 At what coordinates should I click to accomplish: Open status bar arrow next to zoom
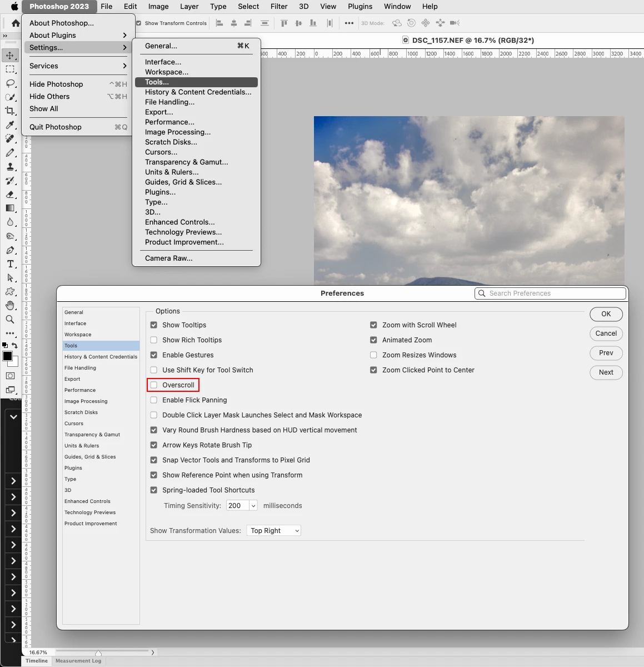click(152, 652)
